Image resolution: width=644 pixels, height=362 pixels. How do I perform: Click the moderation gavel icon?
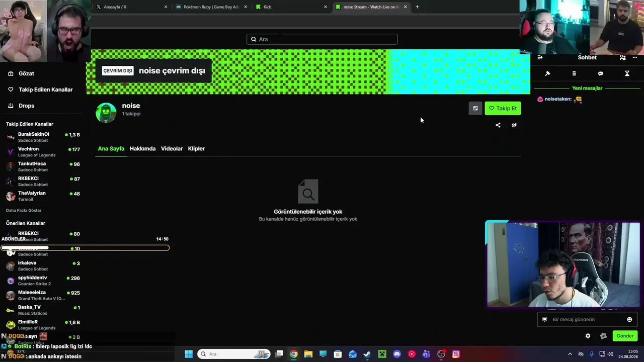tap(547, 73)
